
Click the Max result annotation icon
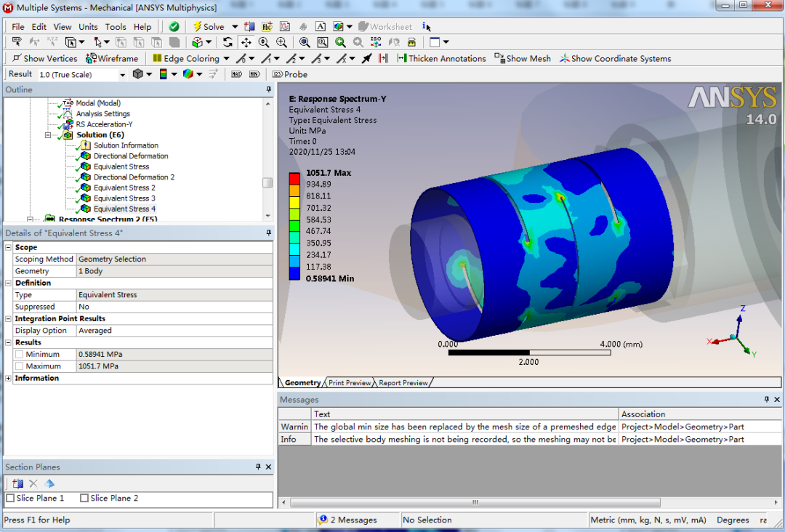[x=236, y=73]
